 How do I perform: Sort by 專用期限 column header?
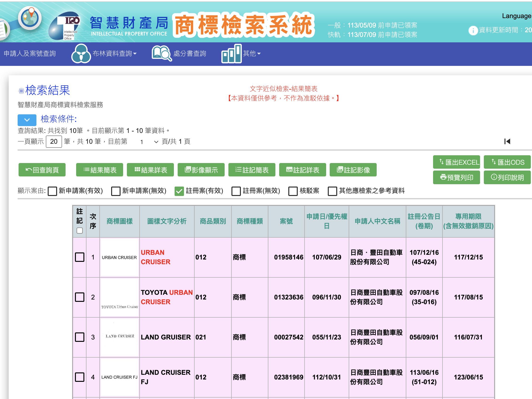click(x=468, y=221)
